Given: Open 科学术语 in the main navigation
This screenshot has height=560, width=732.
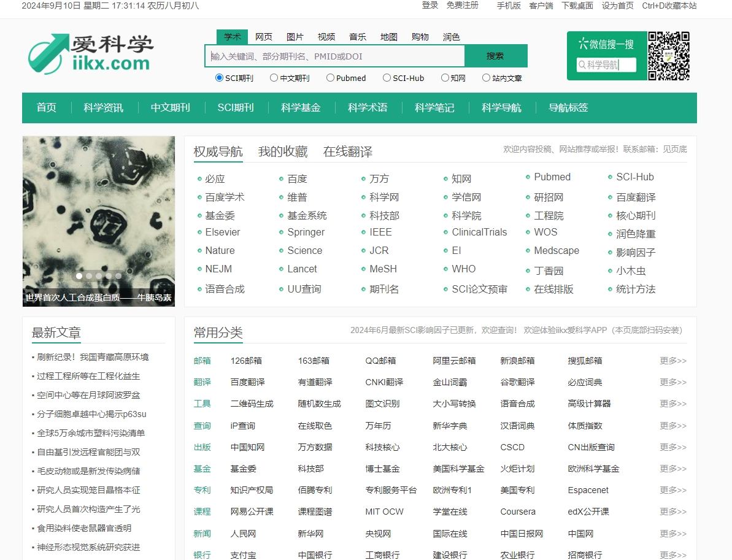Looking at the screenshot, I should pos(368,108).
